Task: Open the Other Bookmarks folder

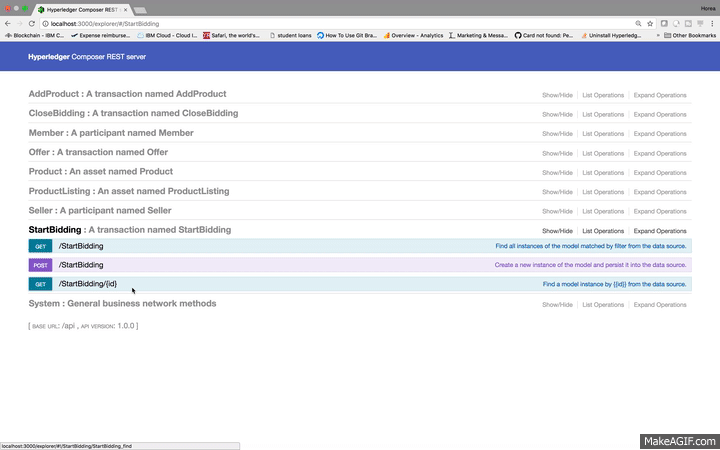Action: click(x=692, y=35)
